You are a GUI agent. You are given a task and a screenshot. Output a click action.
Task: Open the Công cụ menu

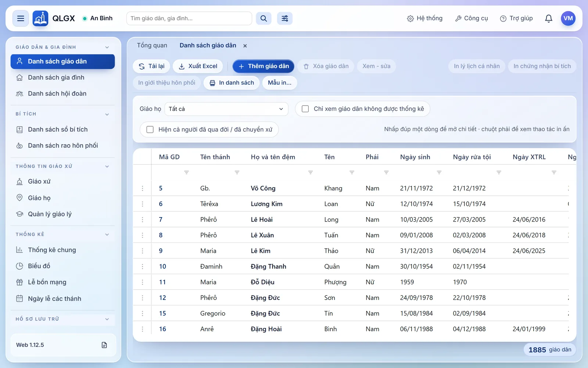[x=472, y=18]
